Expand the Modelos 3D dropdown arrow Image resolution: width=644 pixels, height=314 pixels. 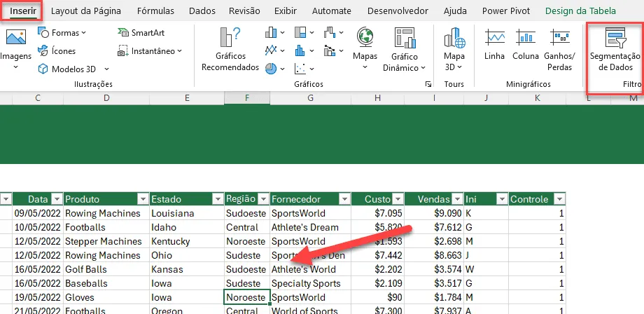tap(107, 69)
